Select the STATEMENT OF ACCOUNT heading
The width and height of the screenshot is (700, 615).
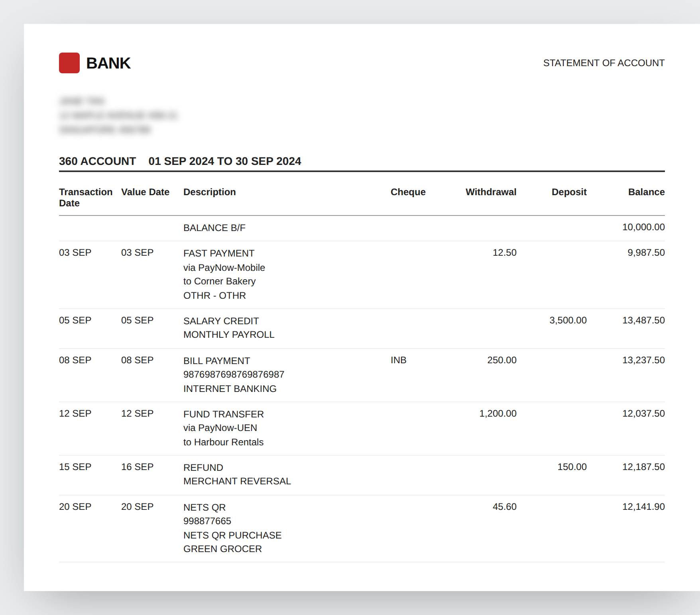(604, 63)
